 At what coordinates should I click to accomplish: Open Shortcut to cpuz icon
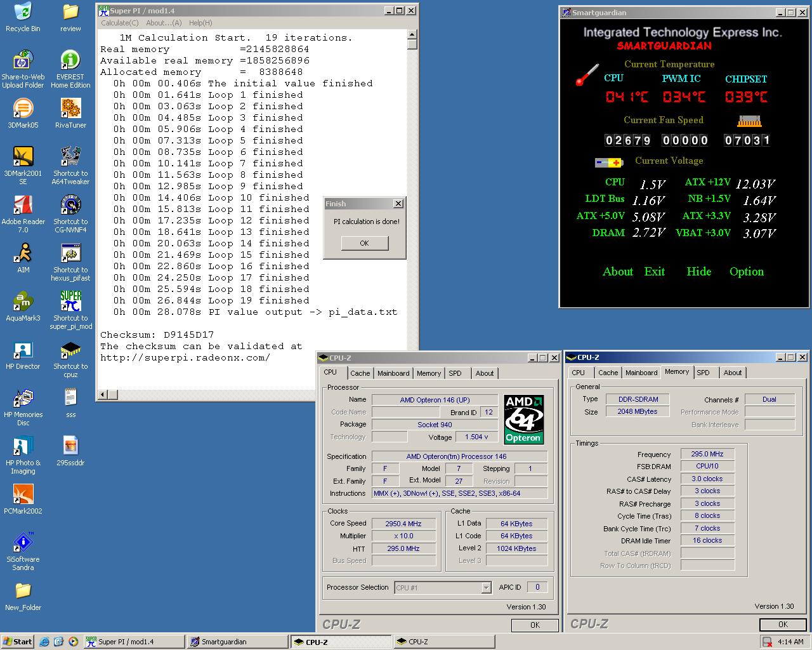pos(70,359)
